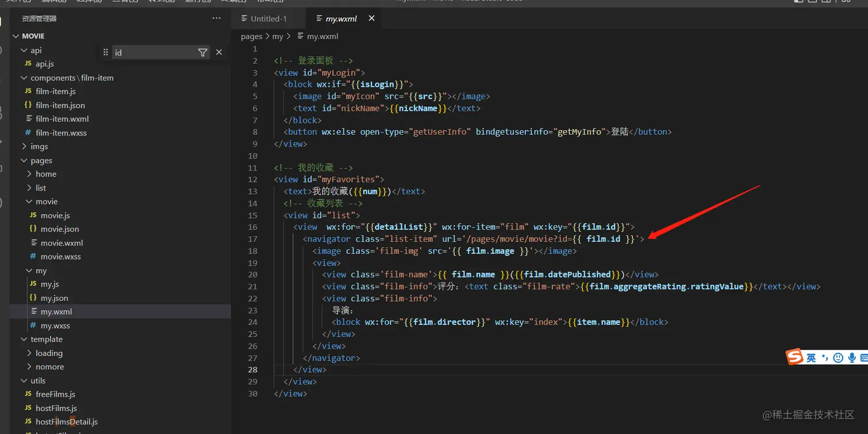This screenshot has width=868, height=434.
Task: Click the Sogou input method logo
Action: point(795,357)
